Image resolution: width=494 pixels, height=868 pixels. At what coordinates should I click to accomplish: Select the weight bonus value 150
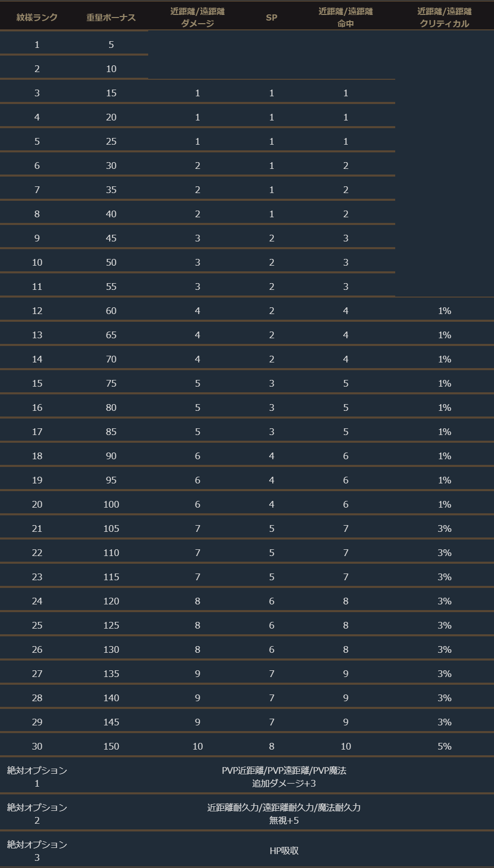pyautogui.click(x=111, y=746)
